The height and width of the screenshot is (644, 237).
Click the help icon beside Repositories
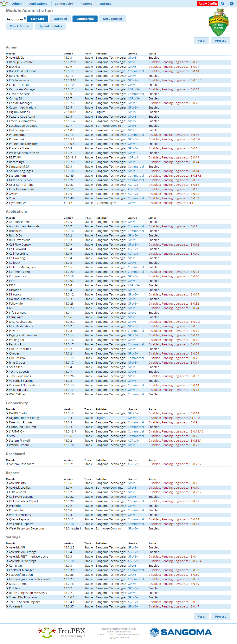[x=25, y=19]
